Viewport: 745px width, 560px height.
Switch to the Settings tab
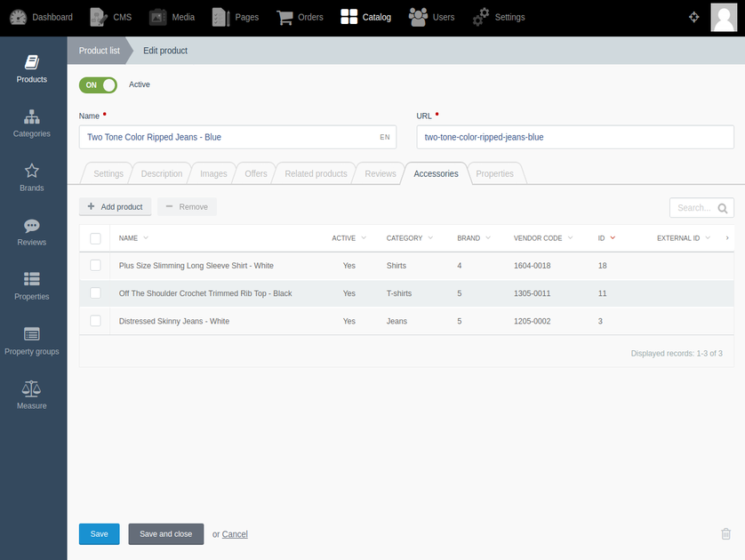[x=108, y=173]
